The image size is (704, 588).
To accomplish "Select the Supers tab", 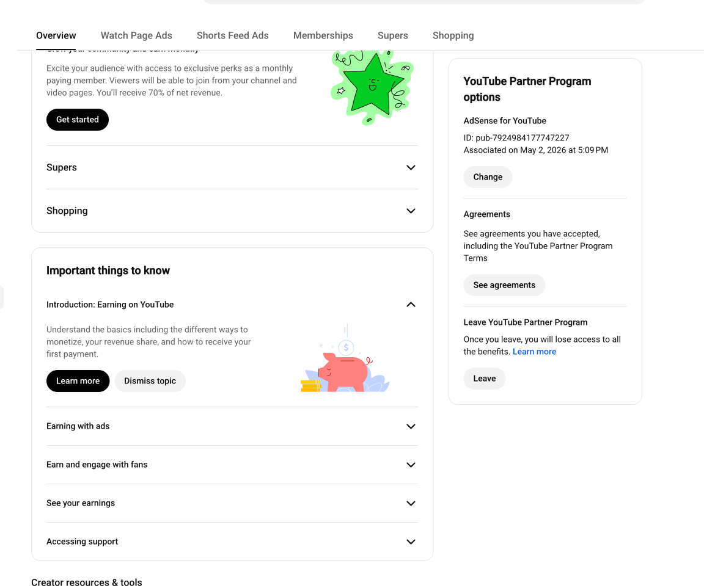I will pos(392,35).
